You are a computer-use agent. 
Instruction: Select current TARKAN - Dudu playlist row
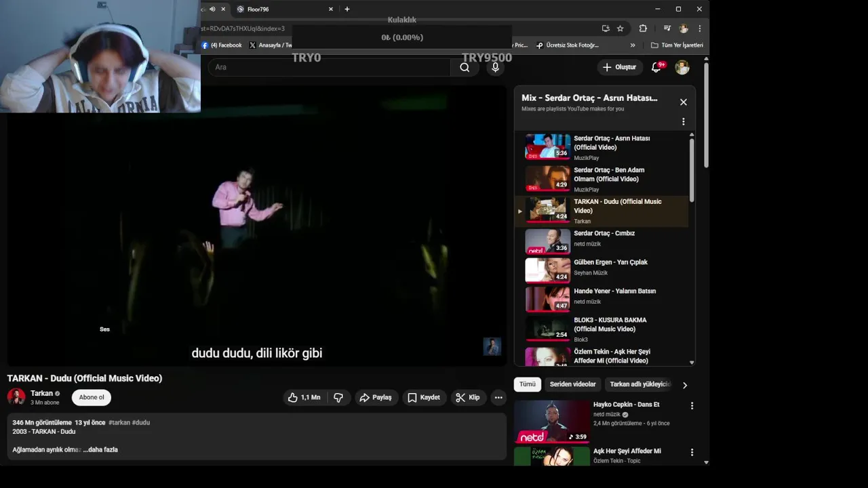click(x=602, y=211)
